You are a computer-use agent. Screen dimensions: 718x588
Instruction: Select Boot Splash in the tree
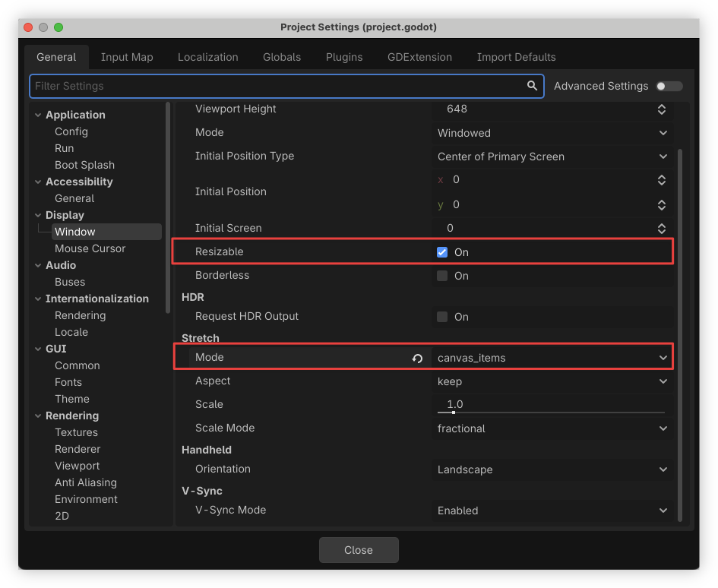point(84,165)
